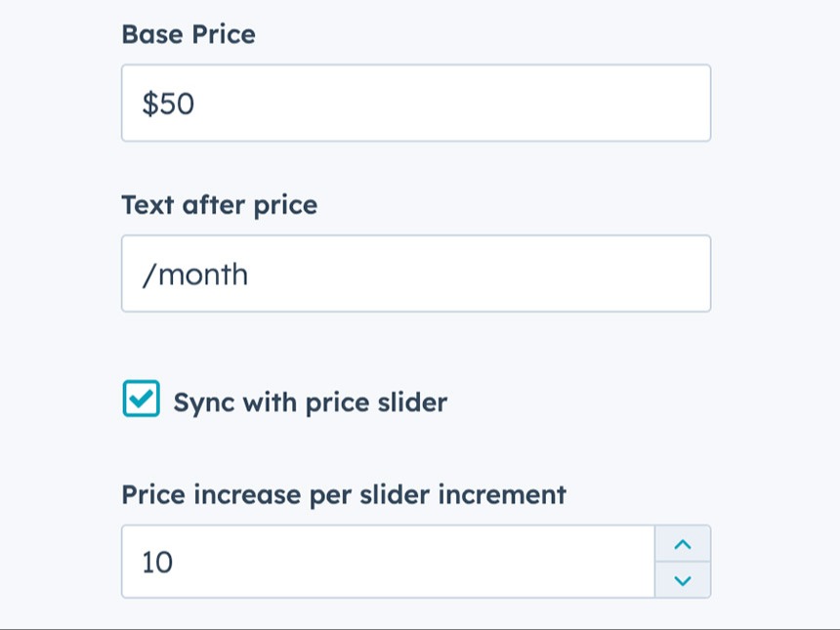Click the Price increase per slider increment label
The image size is (840, 630).
tap(343, 495)
